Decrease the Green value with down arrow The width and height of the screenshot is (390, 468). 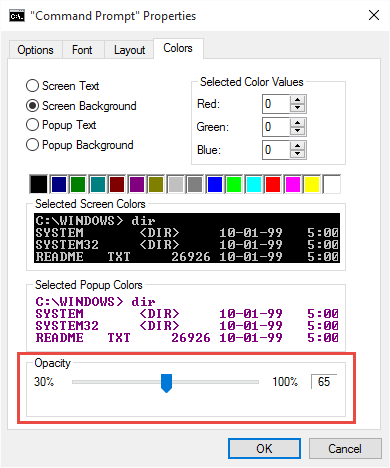pos(298,131)
